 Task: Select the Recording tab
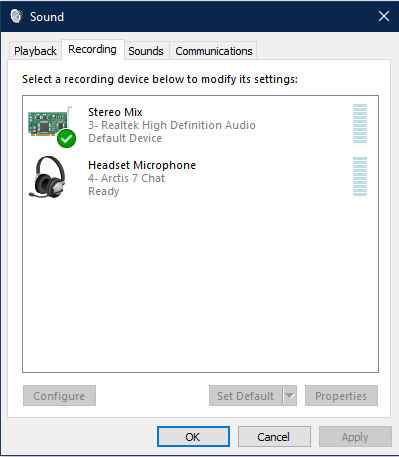pos(92,49)
